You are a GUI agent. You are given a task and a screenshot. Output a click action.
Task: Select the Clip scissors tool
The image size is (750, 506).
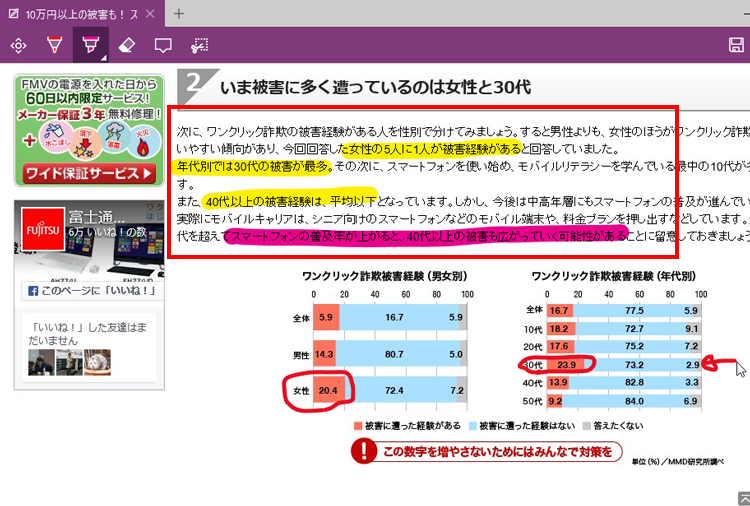199,45
